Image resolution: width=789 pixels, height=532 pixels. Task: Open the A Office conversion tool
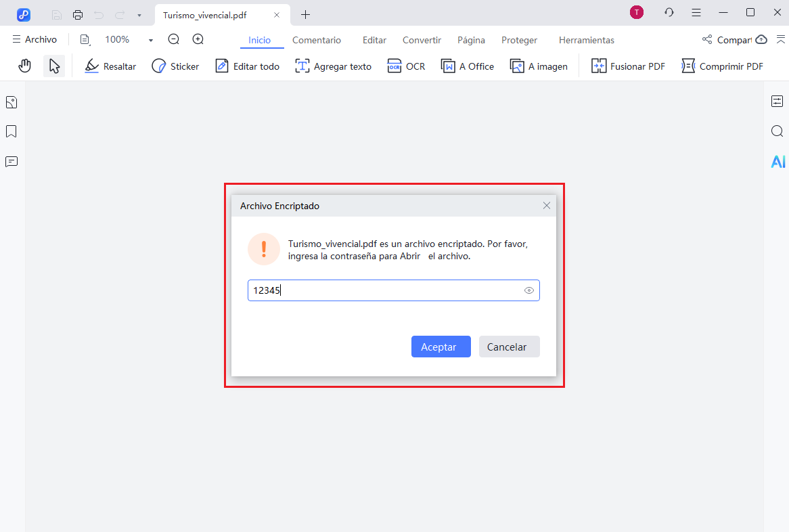[467, 66]
